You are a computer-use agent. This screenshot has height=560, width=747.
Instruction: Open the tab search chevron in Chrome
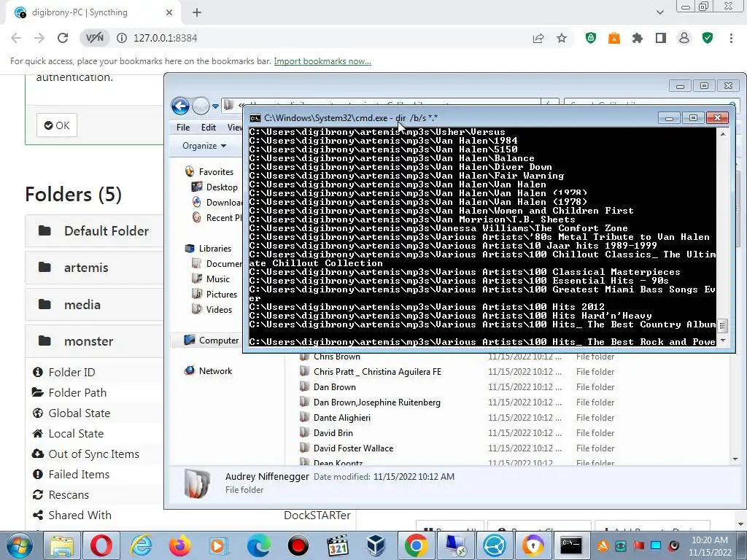pos(659,12)
